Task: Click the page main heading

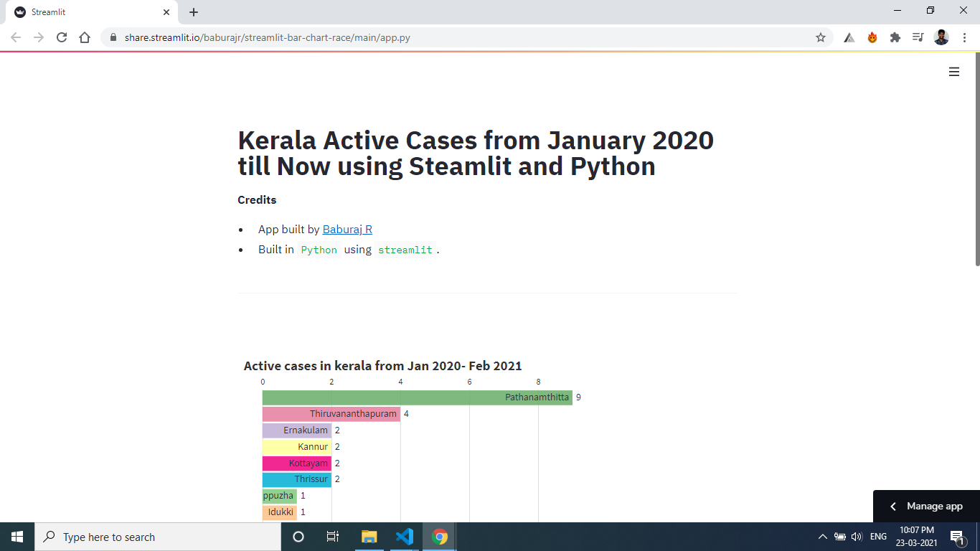Action: coord(476,153)
